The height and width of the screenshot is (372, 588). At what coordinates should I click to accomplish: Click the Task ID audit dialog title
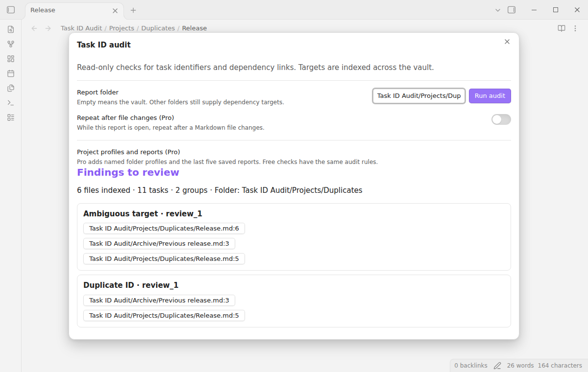104,45
